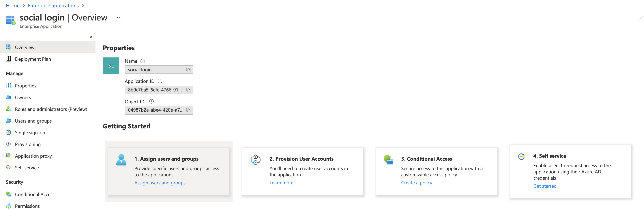
Task: Show info tooltip for Object ID
Action: (x=151, y=102)
